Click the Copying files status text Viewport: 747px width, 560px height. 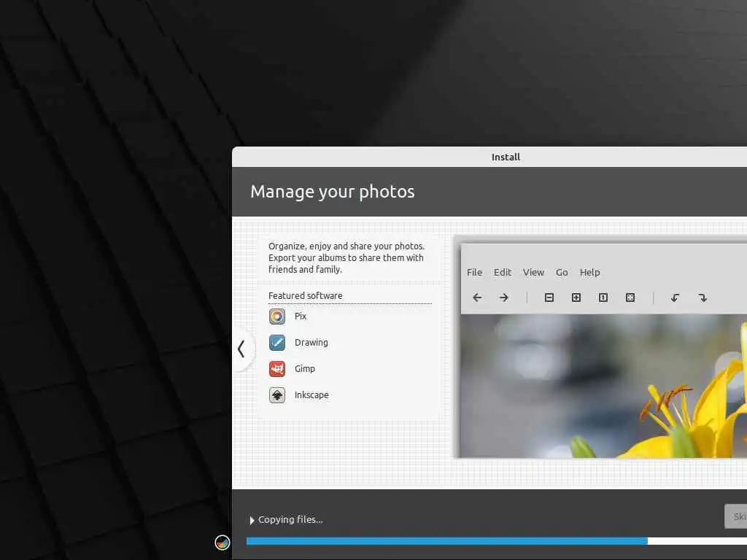pos(290,520)
